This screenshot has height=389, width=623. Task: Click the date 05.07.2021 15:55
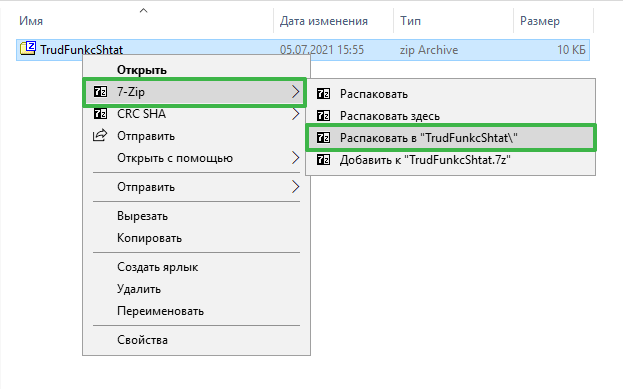tap(321, 50)
